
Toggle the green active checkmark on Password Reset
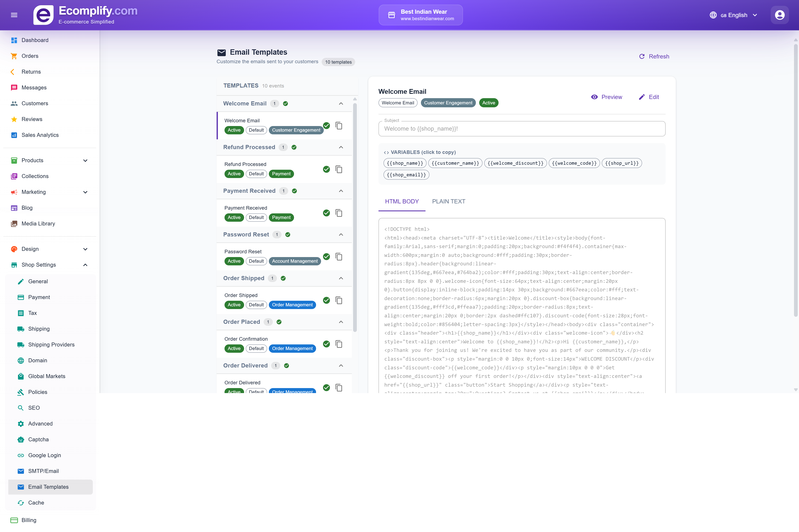click(x=326, y=257)
